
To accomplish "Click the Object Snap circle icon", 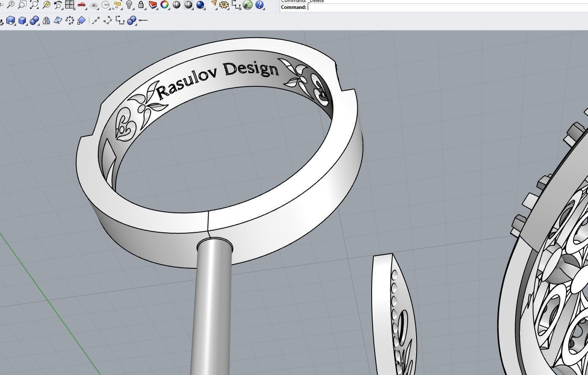I will click(106, 5).
